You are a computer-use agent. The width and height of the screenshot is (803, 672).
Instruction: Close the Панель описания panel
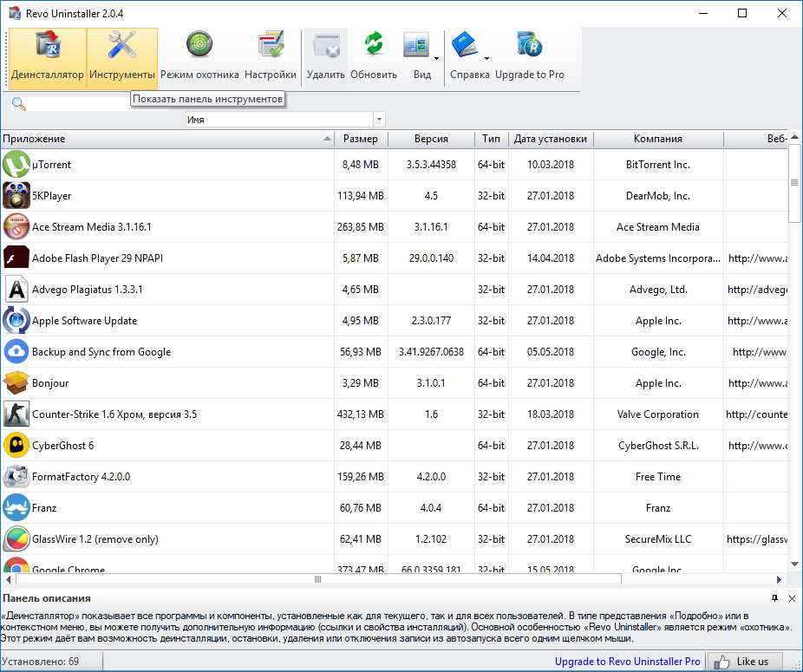tap(792, 598)
